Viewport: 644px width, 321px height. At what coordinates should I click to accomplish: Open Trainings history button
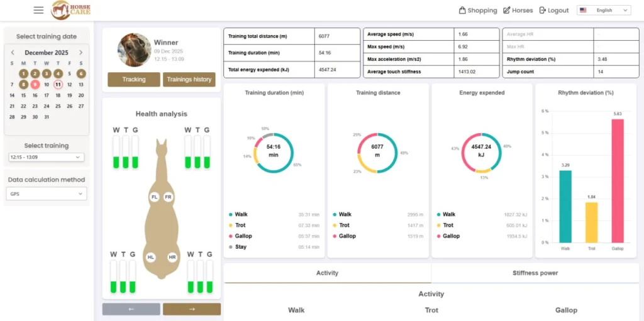pos(189,80)
